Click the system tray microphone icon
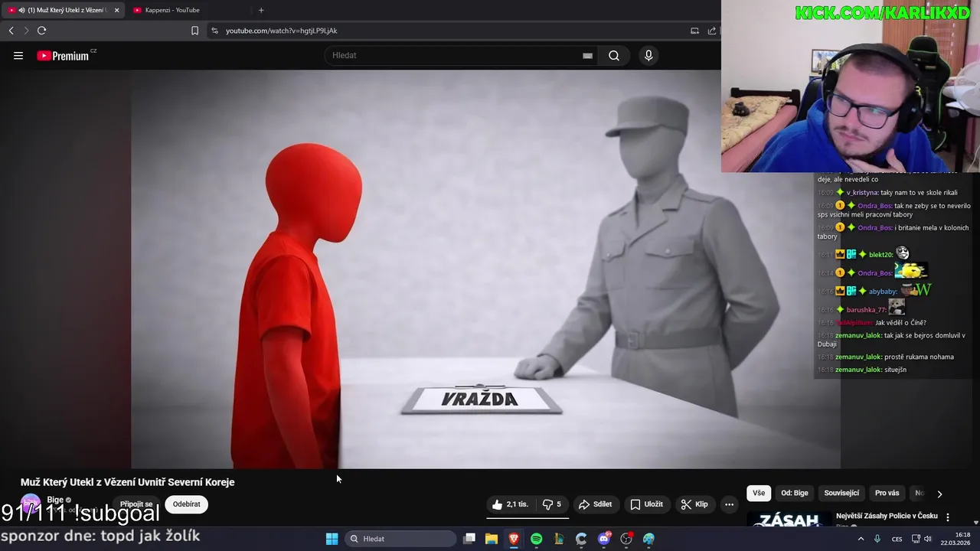Viewport: 980px width, 551px height. point(877,539)
